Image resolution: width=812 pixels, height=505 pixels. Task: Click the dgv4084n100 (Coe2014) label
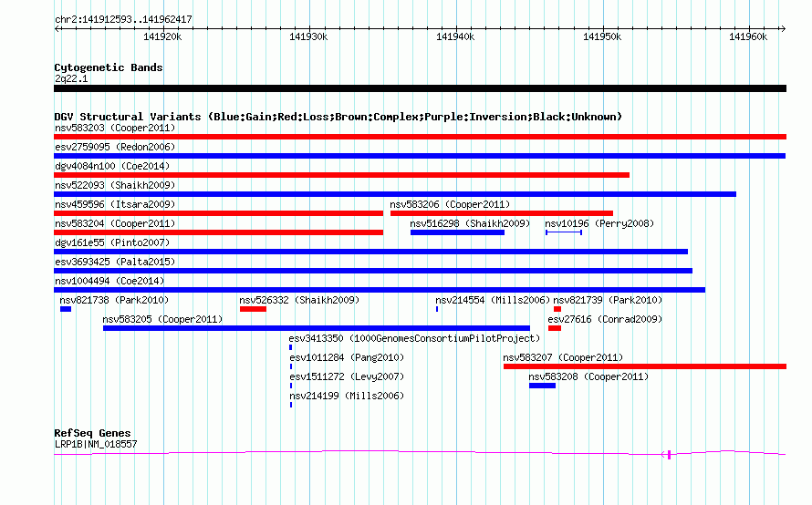112,166
